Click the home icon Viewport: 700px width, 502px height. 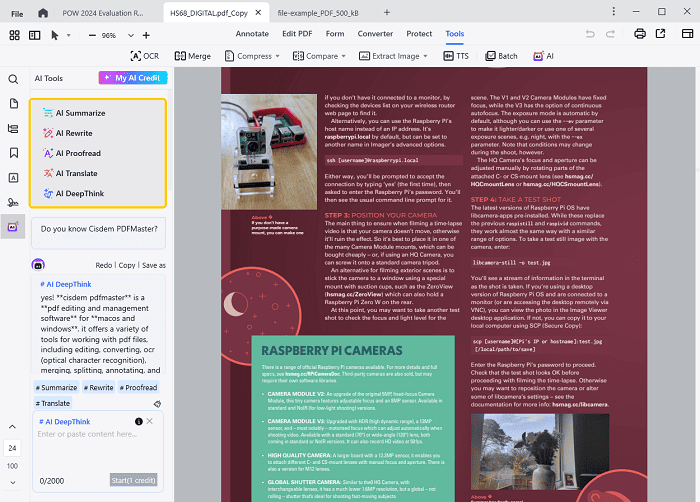[43, 13]
